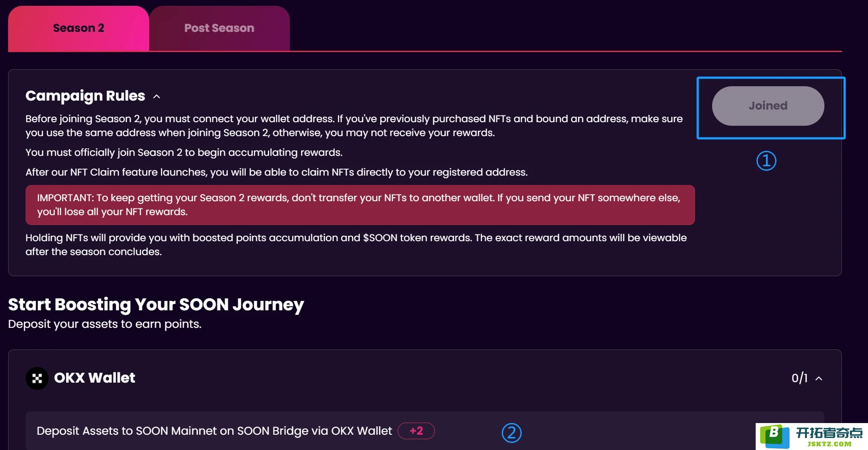Click the +2 points badge
This screenshot has width=868, height=450.
416,431
